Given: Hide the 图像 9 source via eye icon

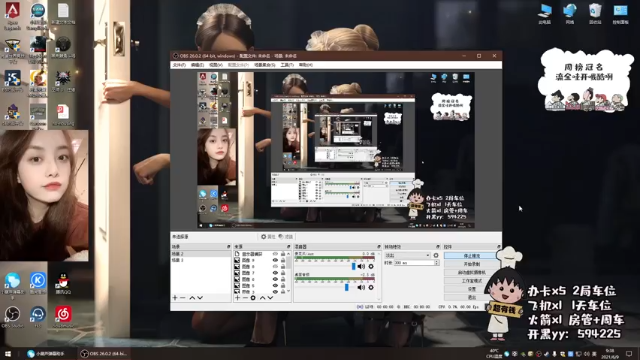Looking at the screenshot, I should click(275, 260).
